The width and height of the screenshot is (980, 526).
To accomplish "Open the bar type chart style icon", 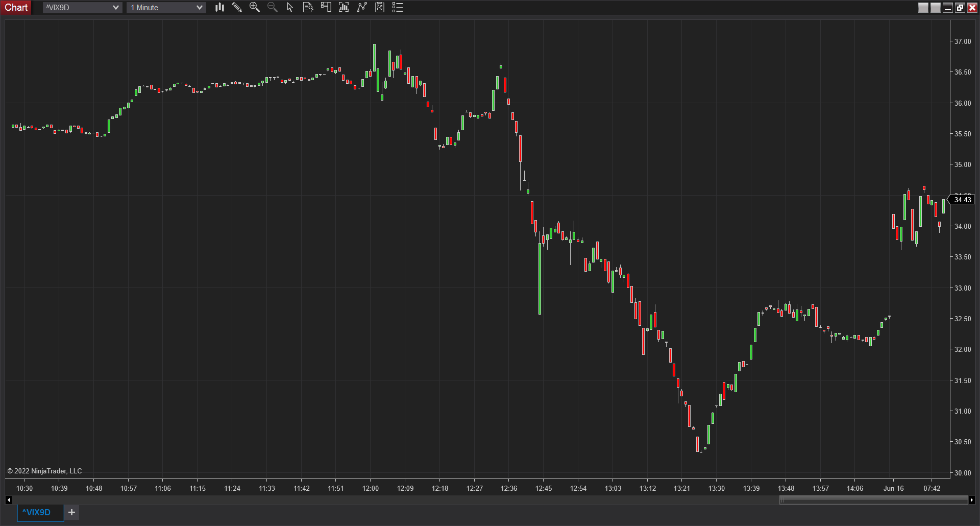I will pos(219,7).
